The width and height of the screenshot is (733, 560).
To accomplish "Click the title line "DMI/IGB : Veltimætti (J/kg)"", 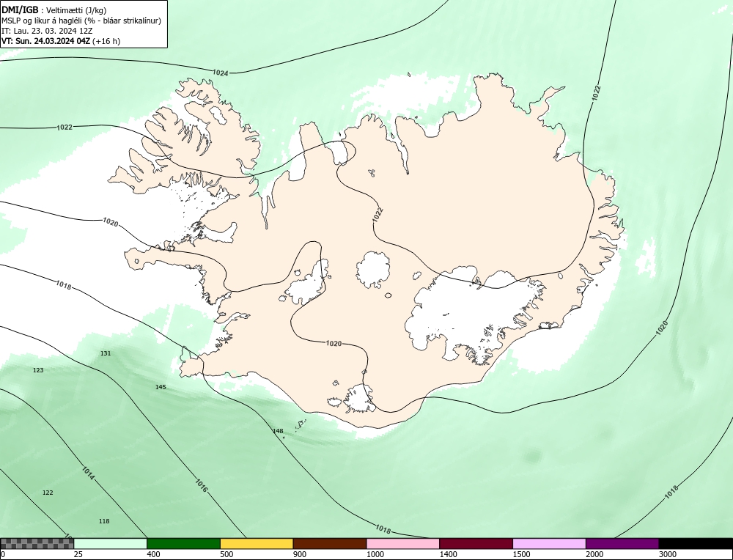I will tap(54, 10).
